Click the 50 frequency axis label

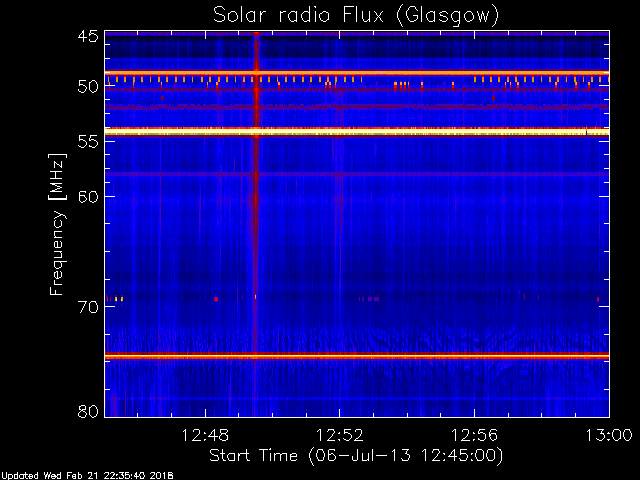point(88,87)
